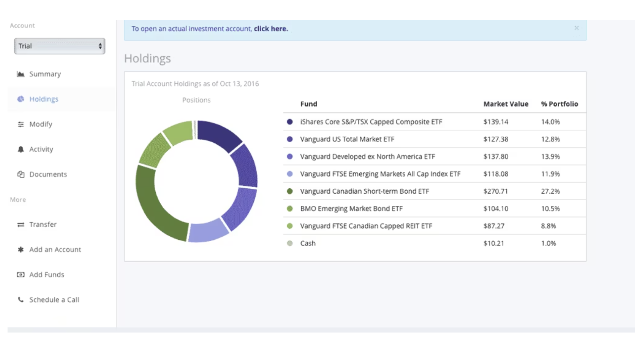Image resolution: width=644 pixels, height=348 pixels.
Task: Click Vanguard FTSE Canadian Capped REIT ETF
Action: click(x=366, y=226)
